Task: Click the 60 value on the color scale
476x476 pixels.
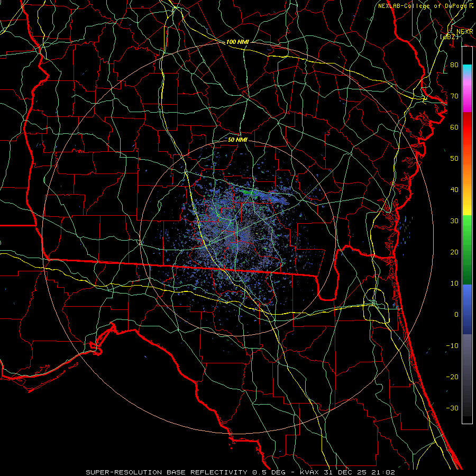Action: tap(454, 127)
